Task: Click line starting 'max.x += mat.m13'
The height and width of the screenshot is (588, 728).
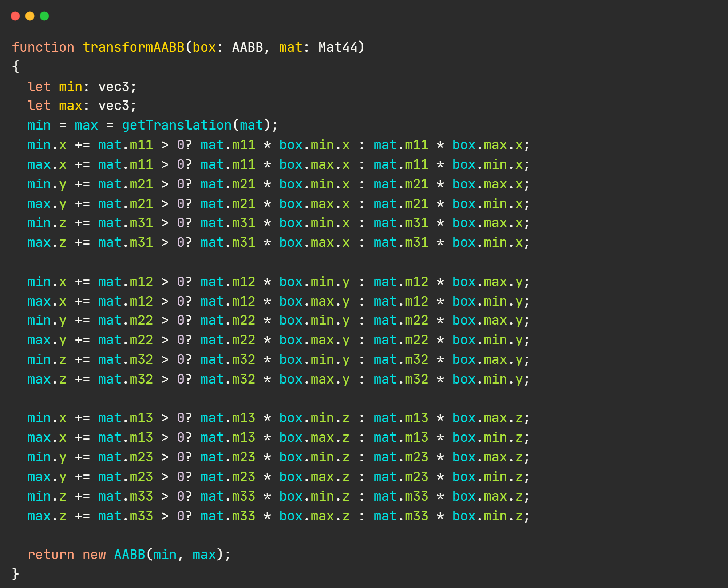Action: point(279,437)
